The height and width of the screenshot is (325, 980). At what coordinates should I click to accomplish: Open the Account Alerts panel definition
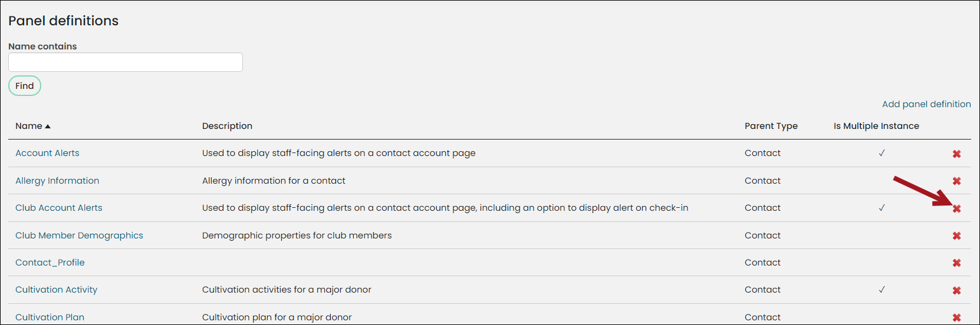[x=47, y=153]
